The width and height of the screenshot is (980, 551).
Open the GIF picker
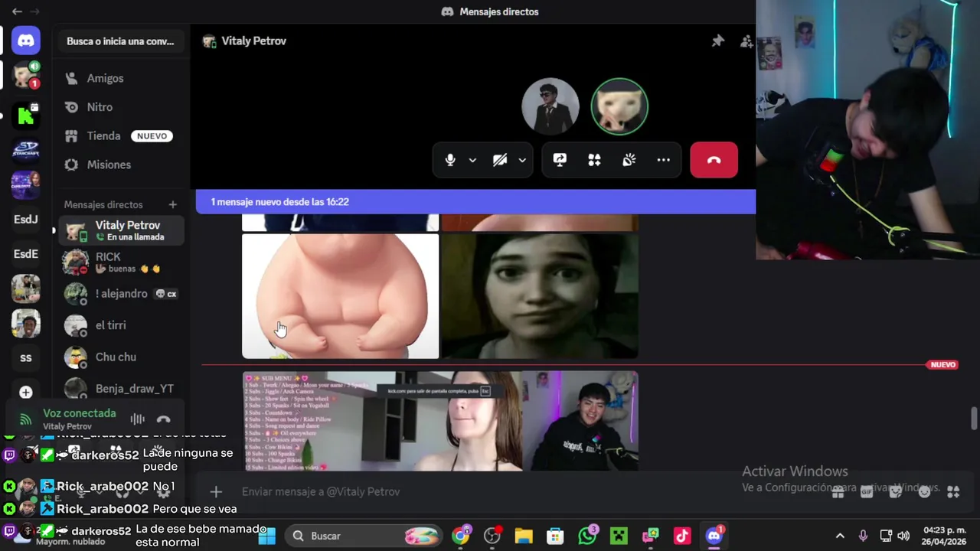(867, 491)
